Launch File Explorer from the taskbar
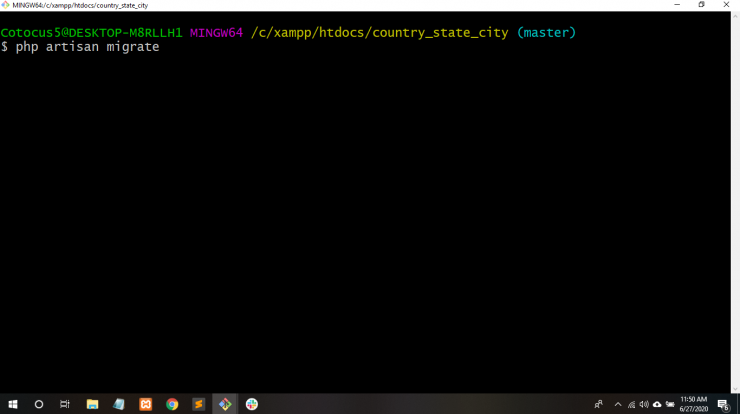 pyautogui.click(x=92, y=404)
